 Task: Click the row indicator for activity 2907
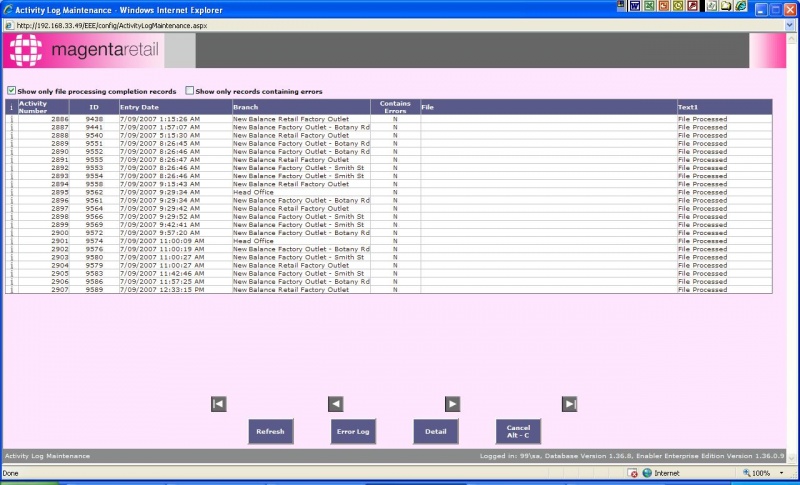[11, 290]
